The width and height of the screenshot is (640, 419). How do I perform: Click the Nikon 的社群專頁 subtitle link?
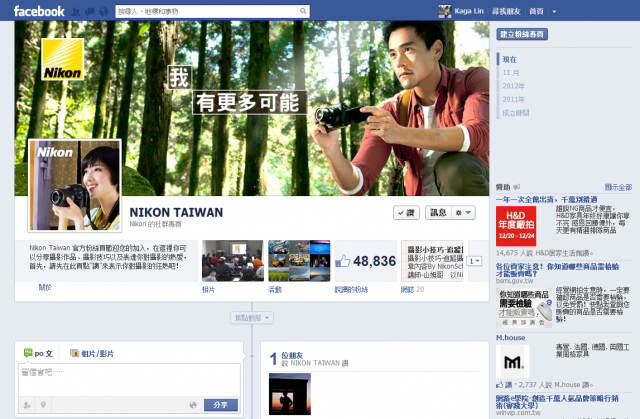click(155, 224)
